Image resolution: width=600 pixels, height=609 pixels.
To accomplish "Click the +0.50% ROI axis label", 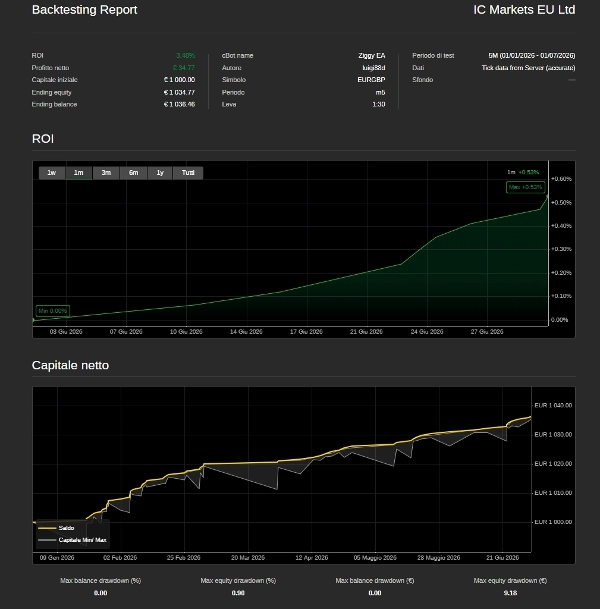I will (x=561, y=202).
